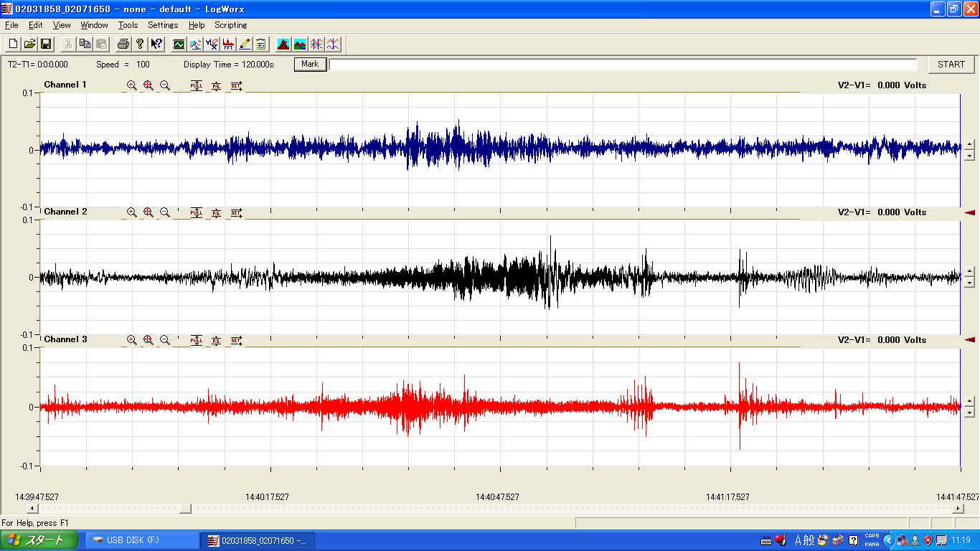Image resolution: width=980 pixels, height=551 pixels.
Task: Click the P.S. icon for Channel 2
Action: 216,212
